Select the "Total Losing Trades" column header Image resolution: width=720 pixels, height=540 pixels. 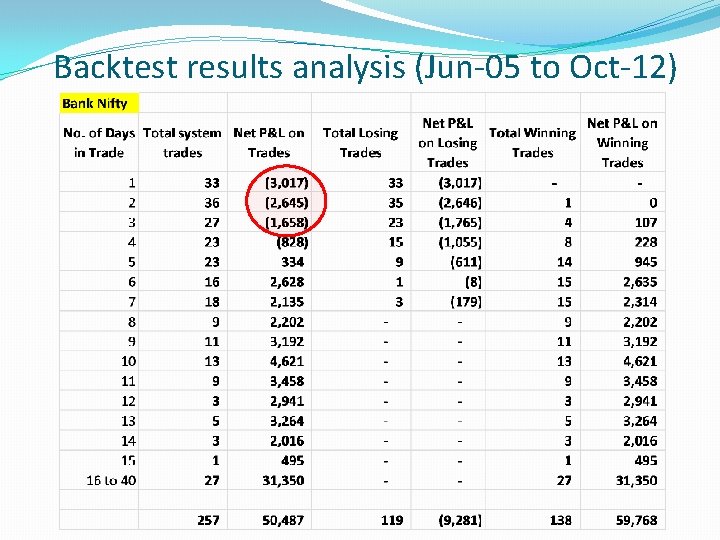tap(360, 142)
